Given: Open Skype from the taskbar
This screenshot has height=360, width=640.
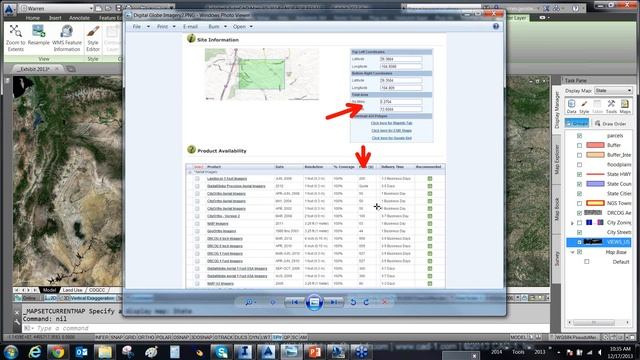Looking at the screenshot, I should (221, 352).
